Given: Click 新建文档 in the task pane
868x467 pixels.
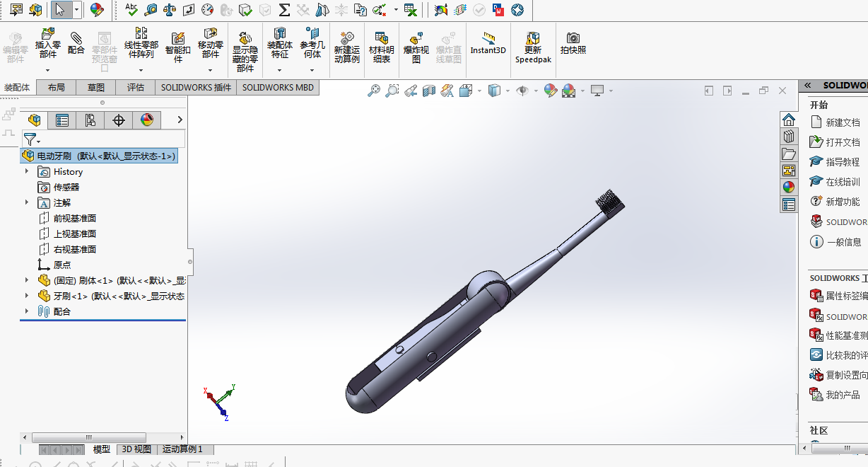Looking at the screenshot, I should pyautogui.click(x=845, y=121).
